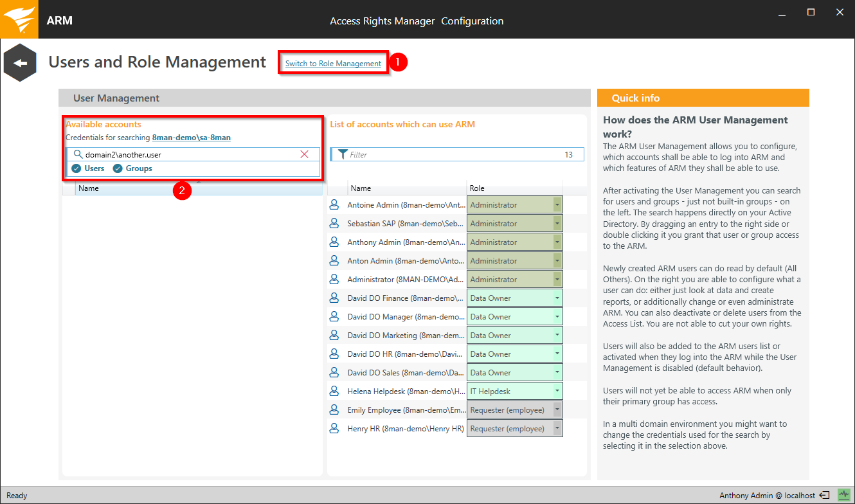The height and width of the screenshot is (504, 855).
Task: Click Switch to Role Management link
Action: (x=333, y=64)
